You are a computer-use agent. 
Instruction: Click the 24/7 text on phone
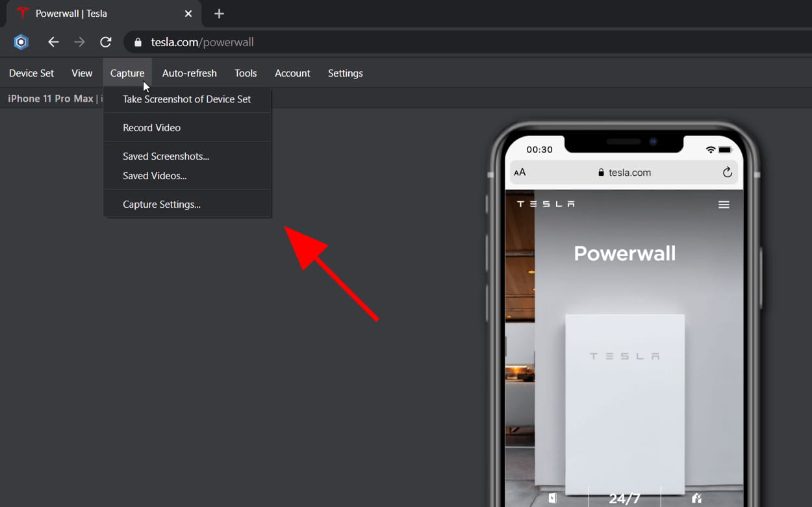pyautogui.click(x=625, y=499)
